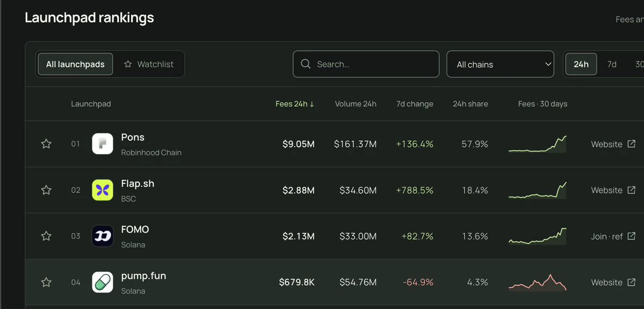
Task: Click external link icon in pump.fun row
Action: (631, 282)
